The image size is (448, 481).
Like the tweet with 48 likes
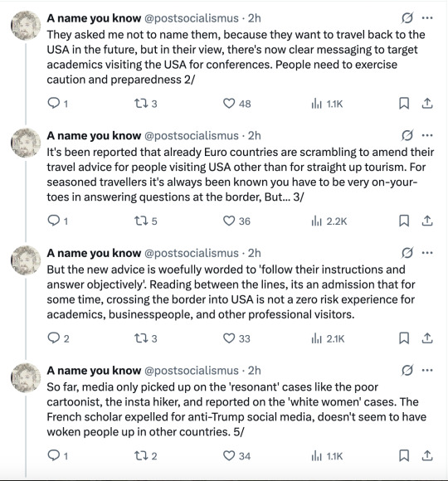(x=236, y=104)
